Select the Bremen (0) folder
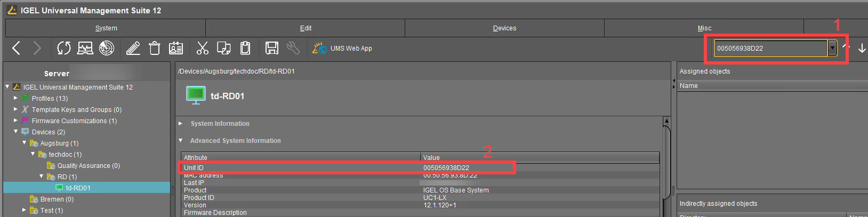This screenshot has width=868, height=217. pyautogui.click(x=57, y=199)
